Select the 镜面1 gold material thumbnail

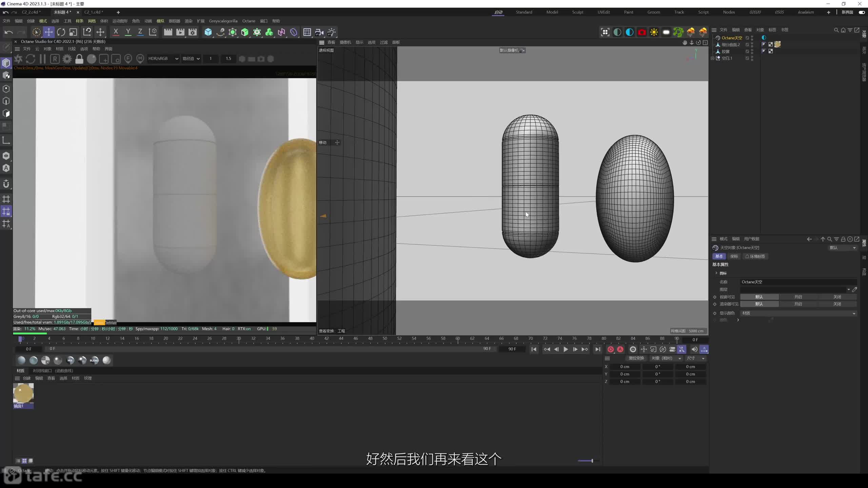pos(23,394)
